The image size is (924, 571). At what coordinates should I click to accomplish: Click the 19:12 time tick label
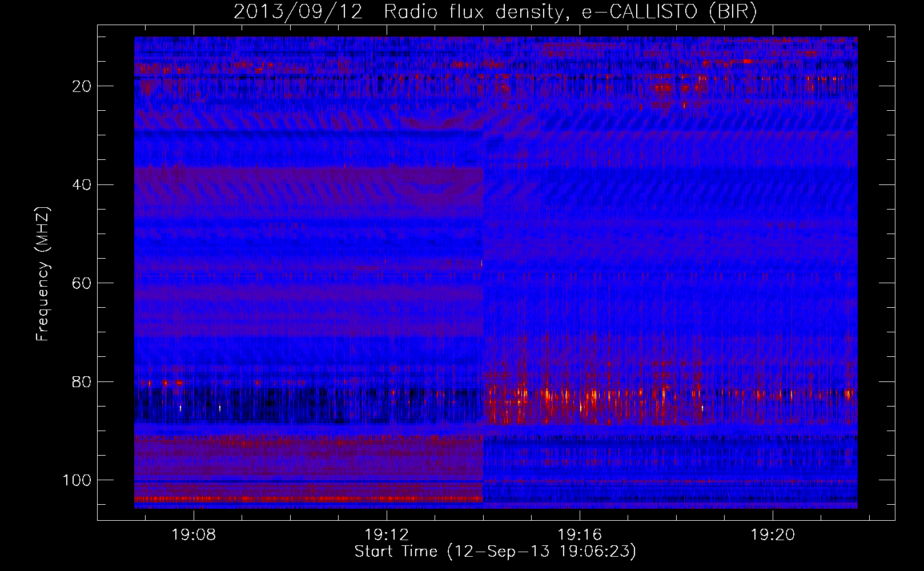click(x=387, y=535)
